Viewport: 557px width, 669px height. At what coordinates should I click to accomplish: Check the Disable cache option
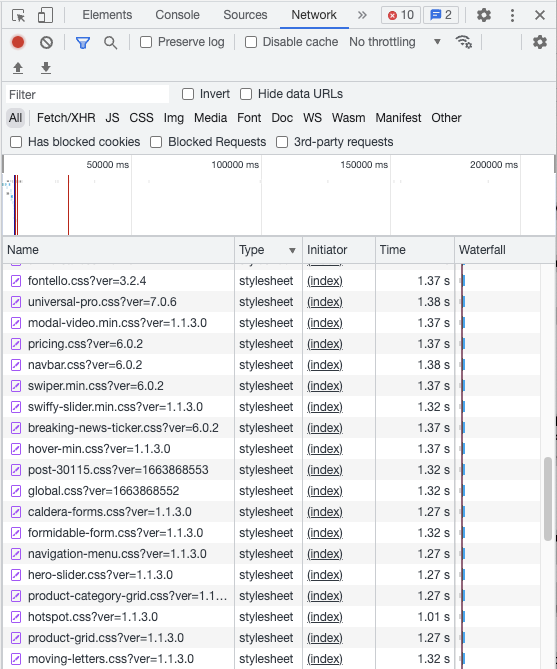(x=251, y=42)
